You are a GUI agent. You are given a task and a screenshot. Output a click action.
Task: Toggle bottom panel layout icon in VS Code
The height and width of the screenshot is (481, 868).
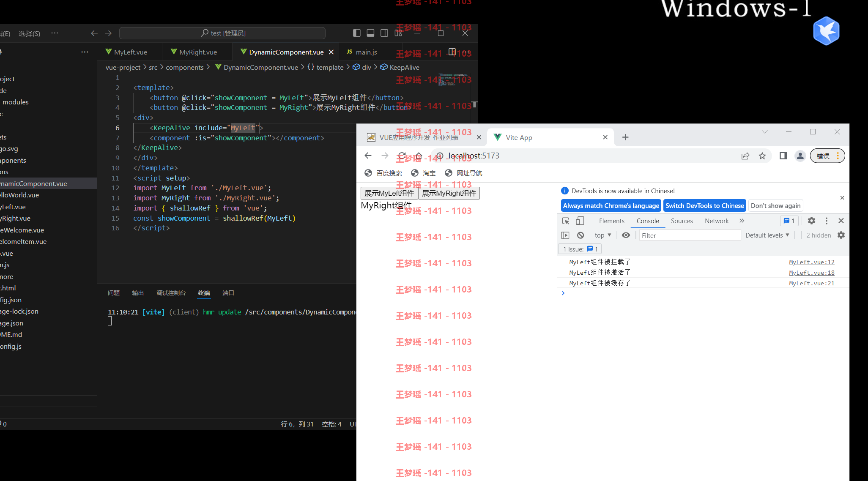[370, 33]
